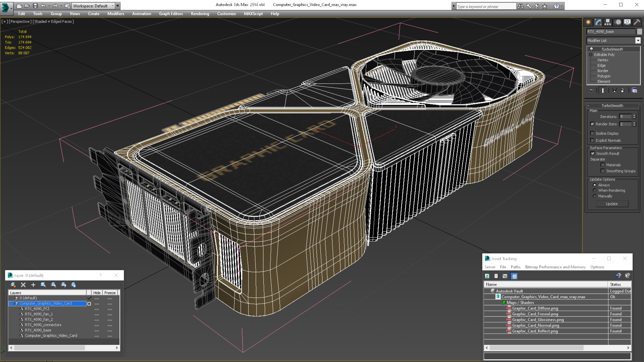Click Create New Layer icon

point(13,284)
